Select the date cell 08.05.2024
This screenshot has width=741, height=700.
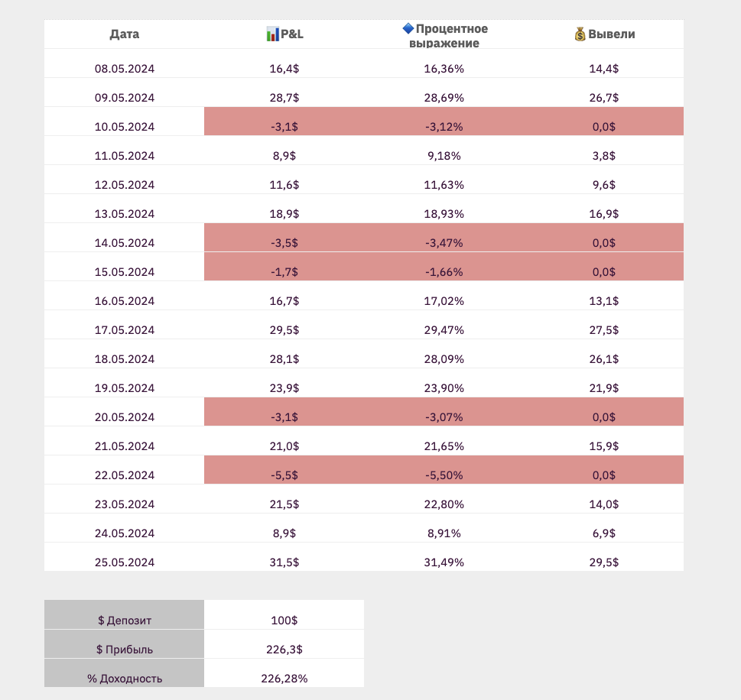125,69
